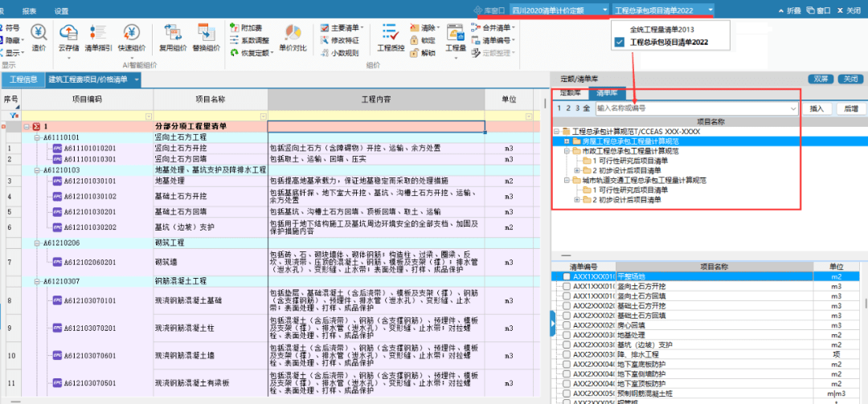Choose 全统工程量清单2013 from the list
This screenshot has width=868, height=404.
[661, 30]
